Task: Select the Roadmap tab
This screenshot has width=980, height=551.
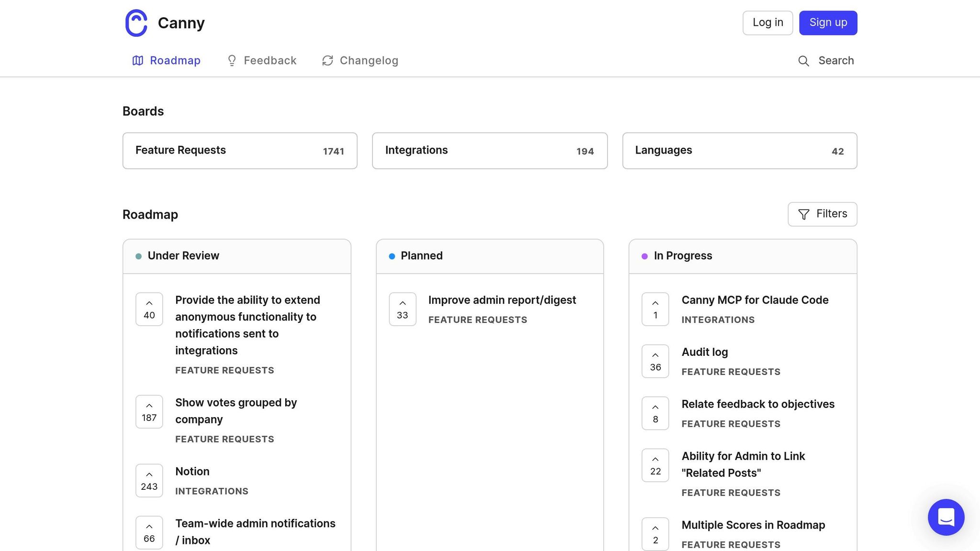Action: tap(166, 61)
